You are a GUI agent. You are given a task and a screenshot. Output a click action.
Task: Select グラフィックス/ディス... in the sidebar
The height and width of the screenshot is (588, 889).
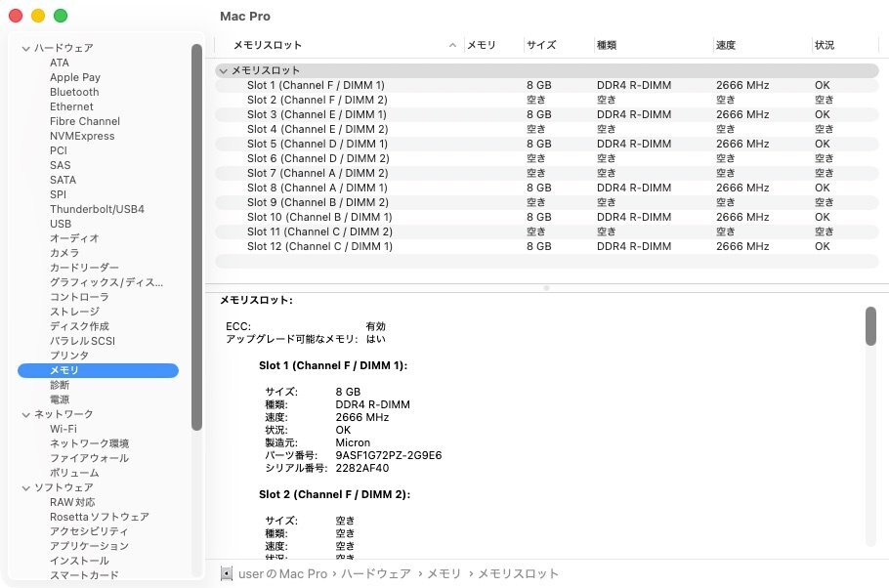[x=106, y=282]
